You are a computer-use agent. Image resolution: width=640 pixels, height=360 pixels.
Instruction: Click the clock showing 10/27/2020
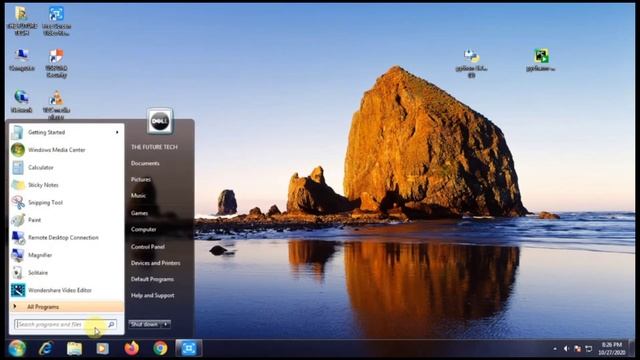612,349
